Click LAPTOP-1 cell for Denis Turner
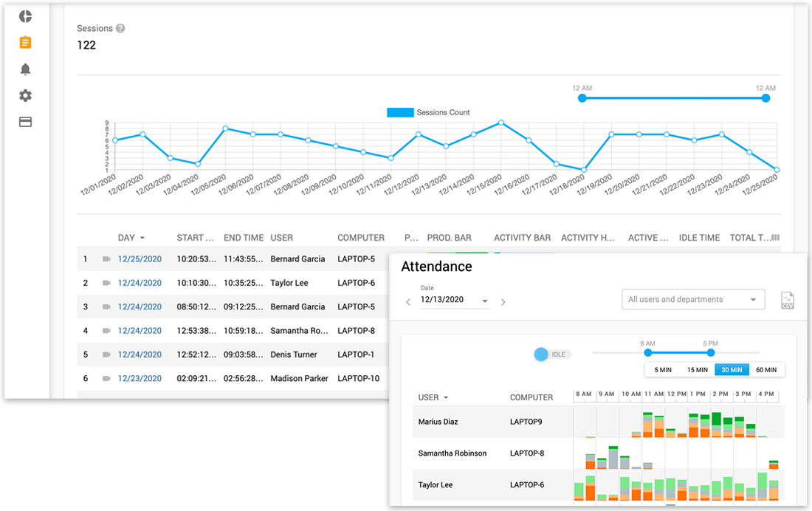The image size is (812, 511). pyautogui.click(x=356, y=354)
